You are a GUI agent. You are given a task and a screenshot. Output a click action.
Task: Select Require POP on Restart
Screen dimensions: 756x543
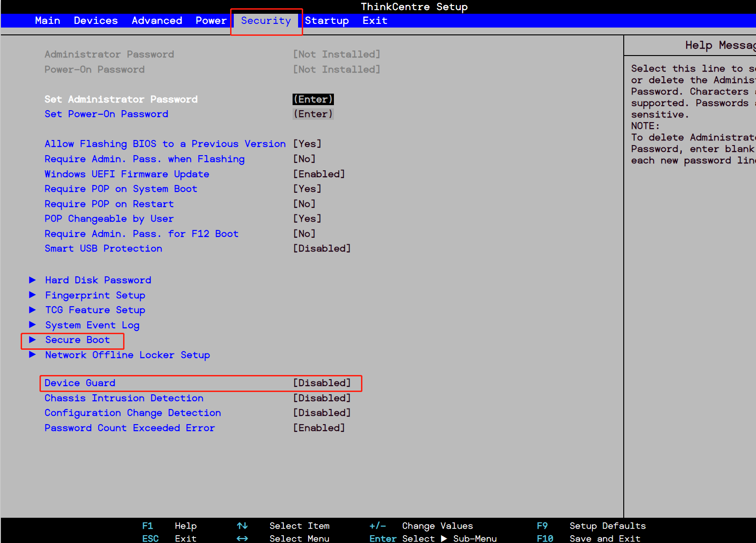click(x=109, y=204)
